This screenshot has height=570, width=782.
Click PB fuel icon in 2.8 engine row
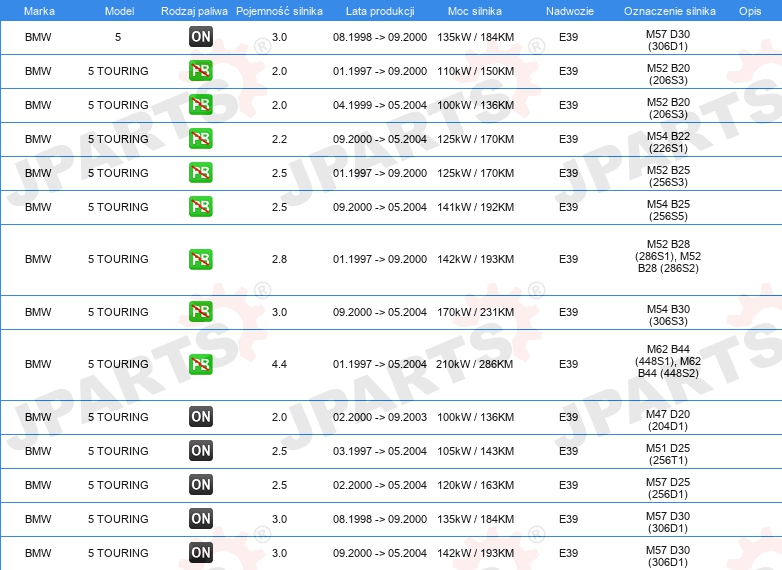click(201, 259)
